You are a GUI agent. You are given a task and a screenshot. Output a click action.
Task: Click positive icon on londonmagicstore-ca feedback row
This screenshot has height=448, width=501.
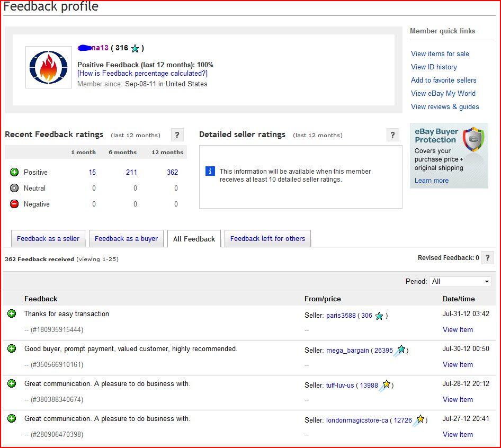pyautogui.click(x=12, y=418)
